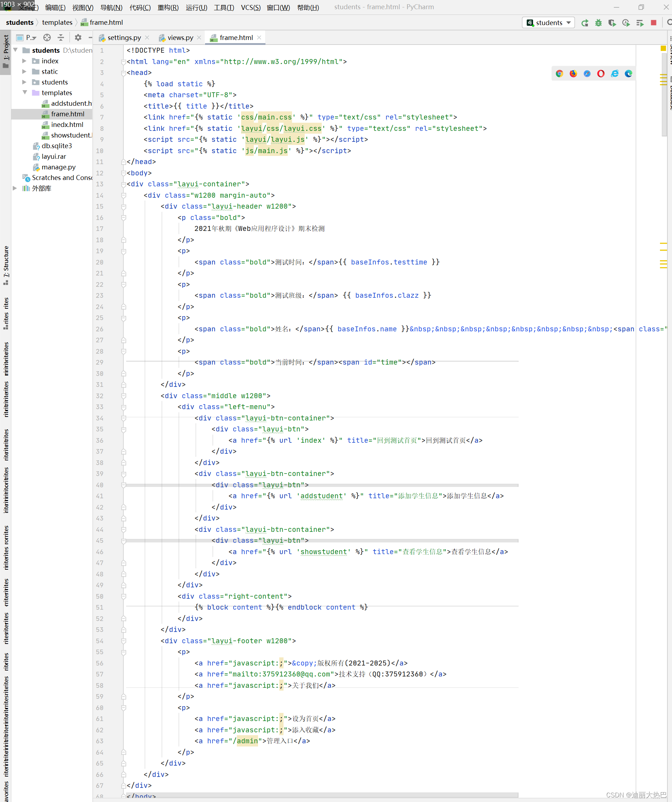Stop the running process red square
672x802 pixels.
coord(653,23)
